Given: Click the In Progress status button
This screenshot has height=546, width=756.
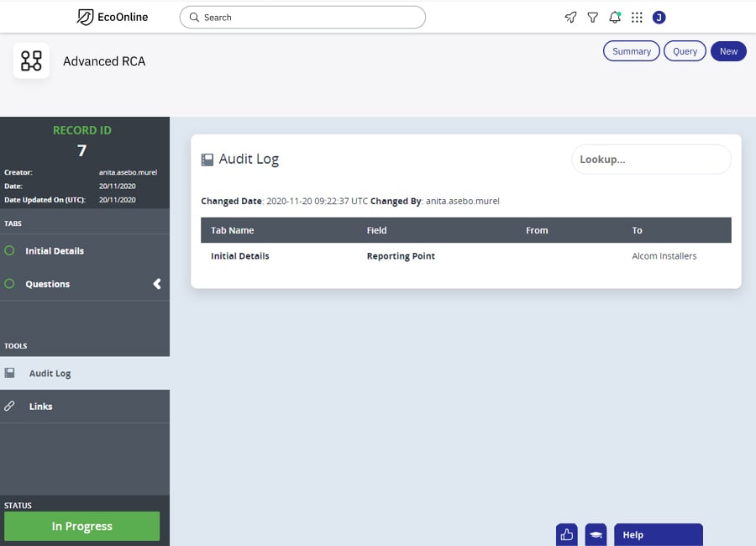Looking at the screenshot, I should coord(81,526).
